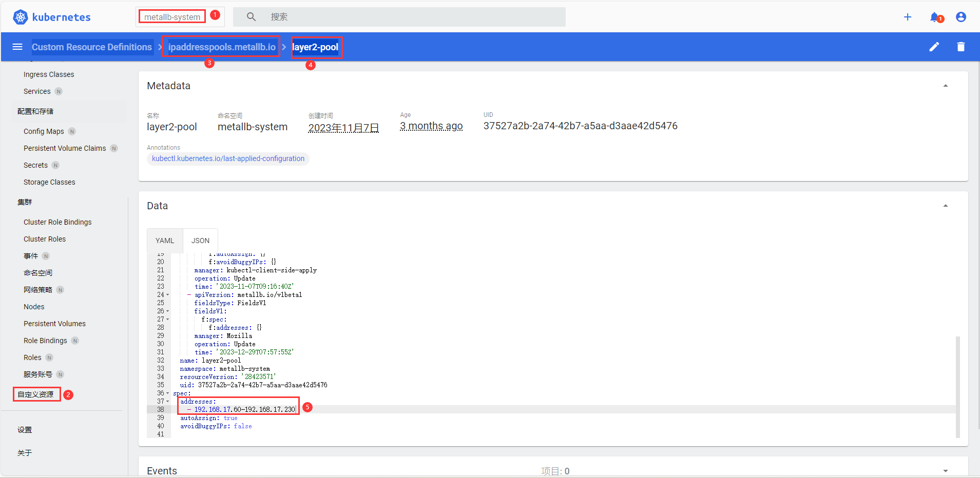Image resolution: width=980 pixels, height=478 pixels.
Task: Click the plus create resource icon
Action: pyautogui.click(x=908, y=17)
